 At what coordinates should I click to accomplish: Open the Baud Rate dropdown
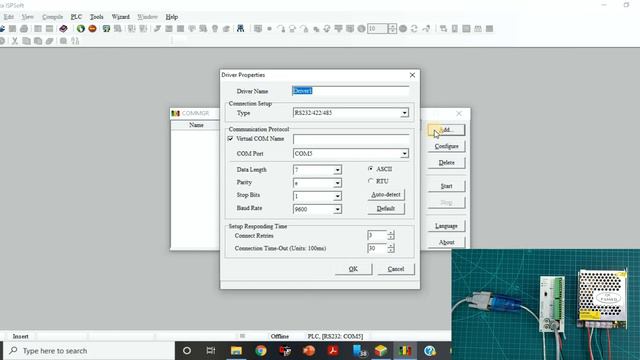click(338, 209)
